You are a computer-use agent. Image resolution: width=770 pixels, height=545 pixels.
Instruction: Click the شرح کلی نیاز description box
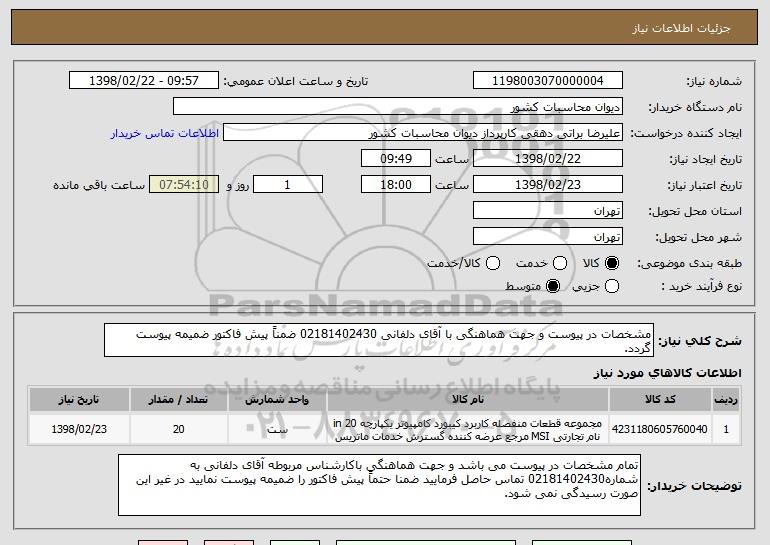pyautogui.click(x=379, y=340)
